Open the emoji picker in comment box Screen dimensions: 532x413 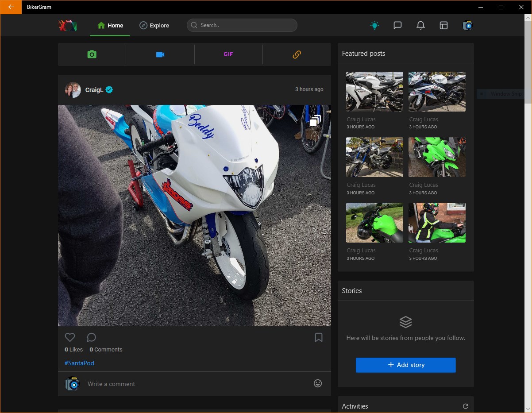pyautogui.click(x=318, y=383)
